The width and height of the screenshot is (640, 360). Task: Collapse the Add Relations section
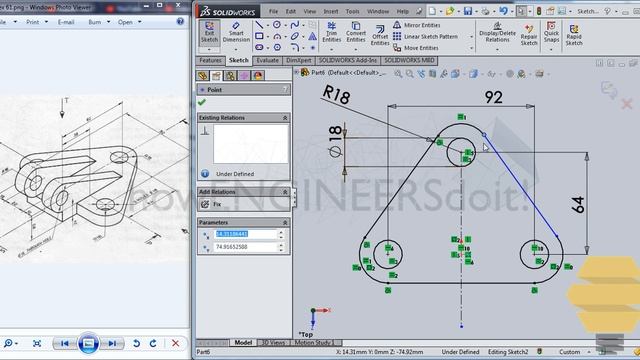coord(285,192)
